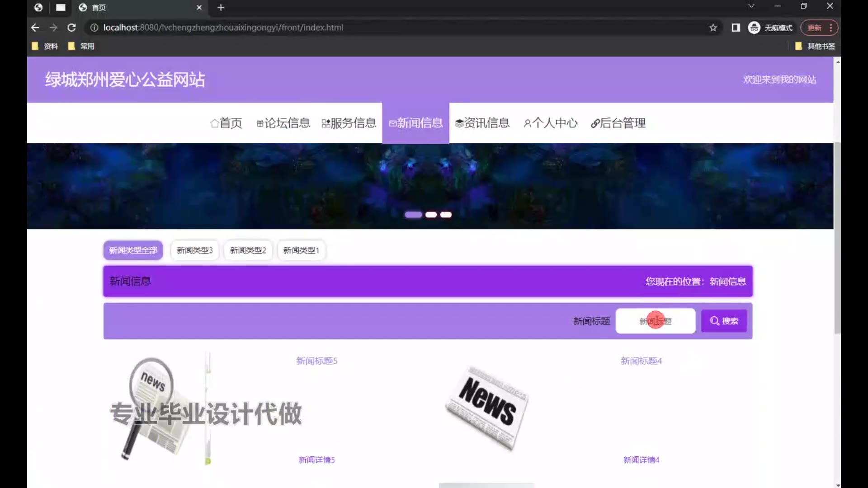
Task: Filter by 新闻类型3 tag
Action: pos(194,250)
